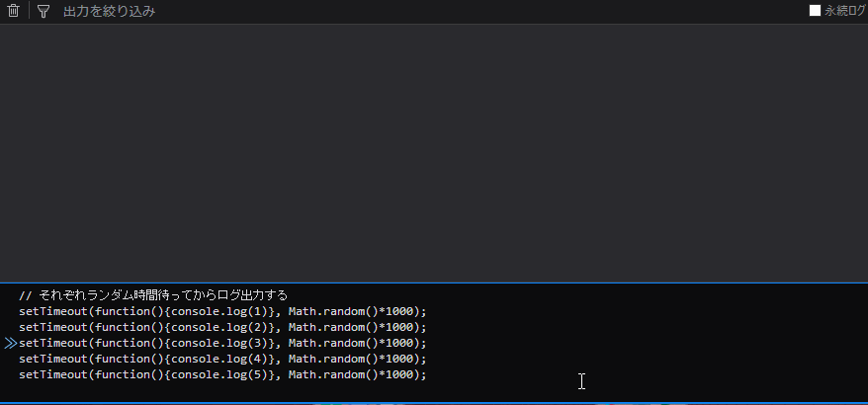Place the cursor in the console.log(4) line
The width and height of the screenshot is (868, 405).
coord(222,360)
